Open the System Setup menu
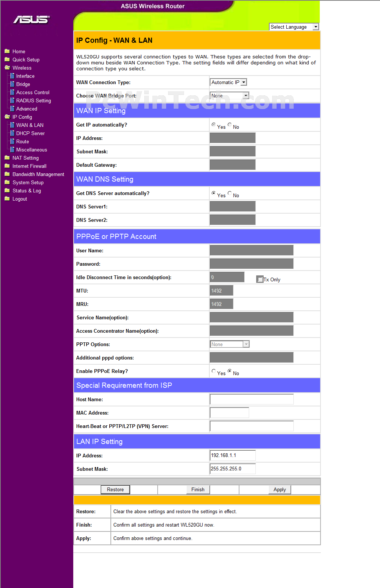This screenshot has height=588, width=380. click(28, 182)
